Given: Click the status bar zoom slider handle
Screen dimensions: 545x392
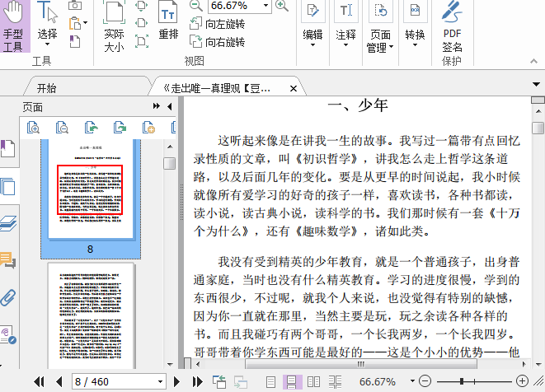Looking at the screenshot, I should pyautogui.click(x=462, y=381).
